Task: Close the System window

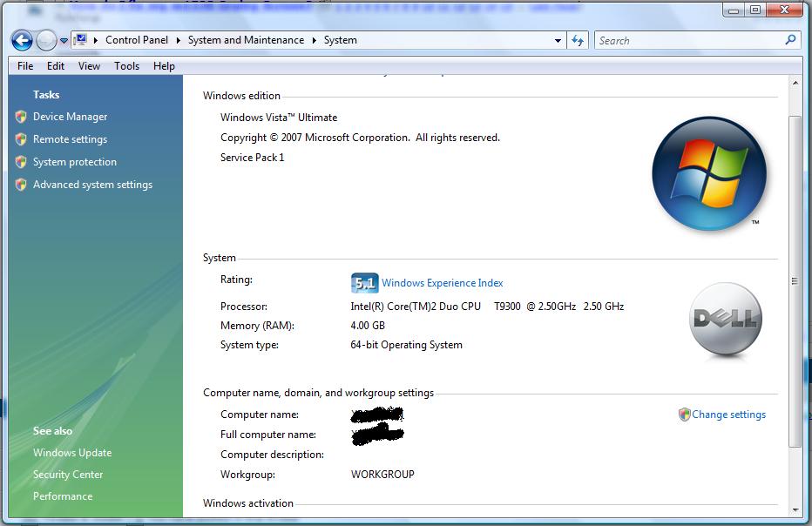Action: [784, 10]
